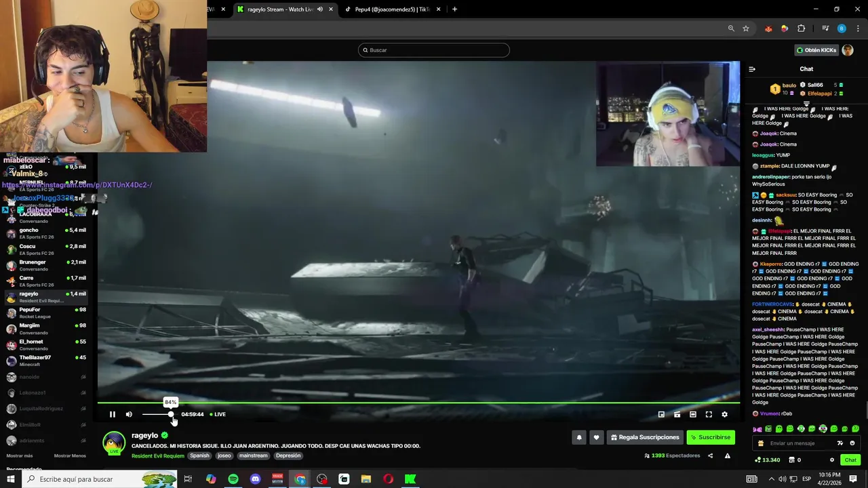Viewport: 868px width, 488px height.
Task: Open 7TV emote menu in chat input
Action: (x=840, y=443)
